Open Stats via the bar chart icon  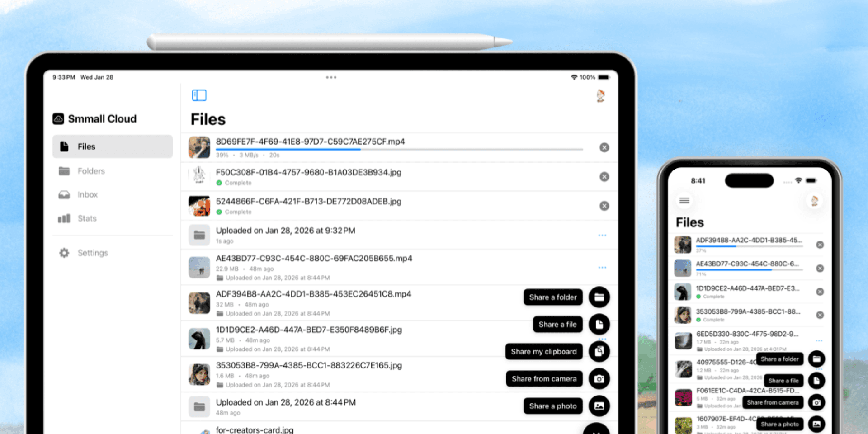[x=63, y=218]
